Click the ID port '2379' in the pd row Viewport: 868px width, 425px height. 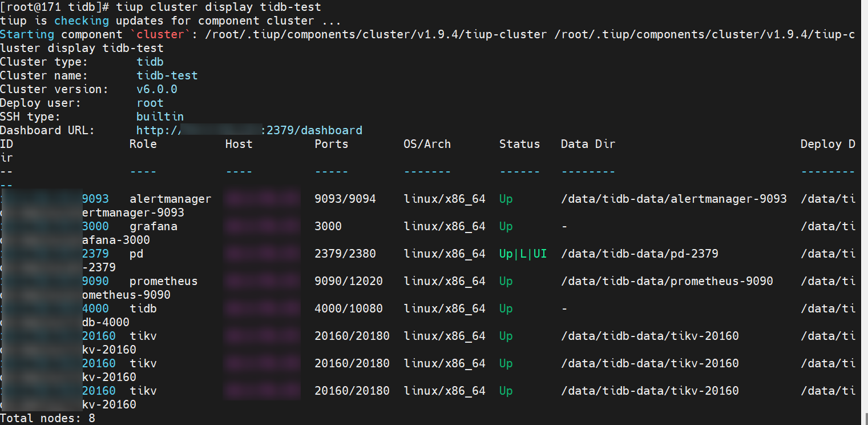95,254
